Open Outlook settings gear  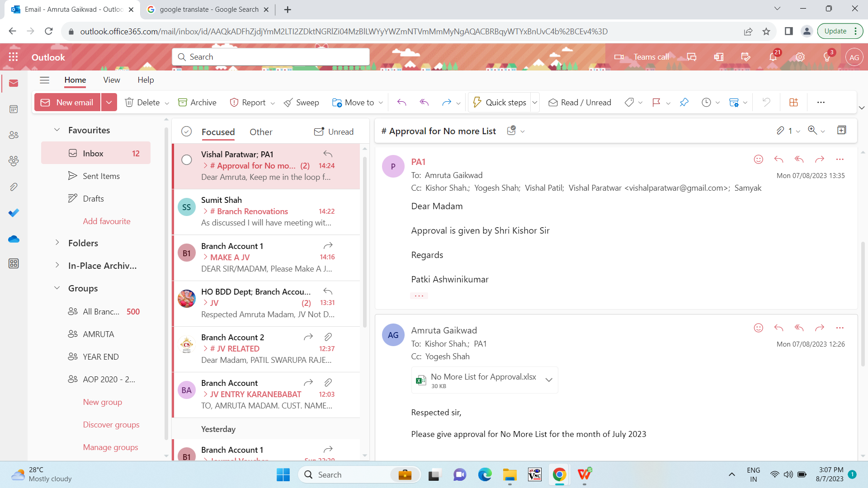pyautogui.click(x=800, y=57)
